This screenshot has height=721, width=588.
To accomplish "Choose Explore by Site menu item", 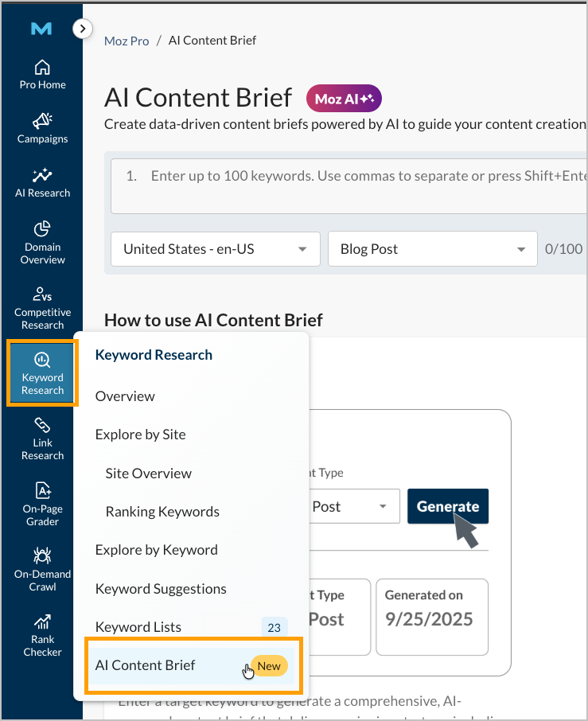I will point(141,435).
